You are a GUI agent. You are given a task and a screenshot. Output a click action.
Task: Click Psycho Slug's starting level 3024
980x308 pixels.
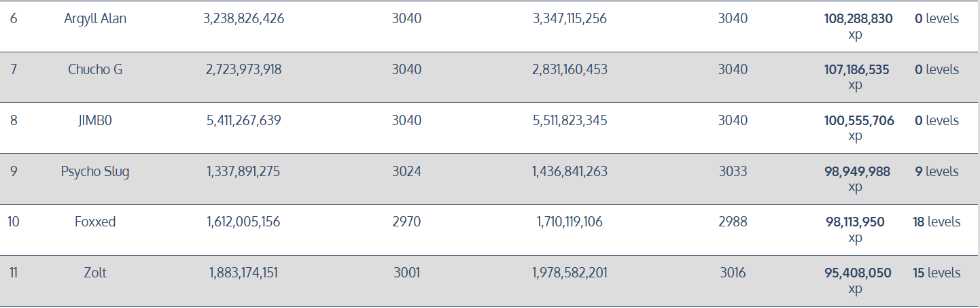[406, 171]
